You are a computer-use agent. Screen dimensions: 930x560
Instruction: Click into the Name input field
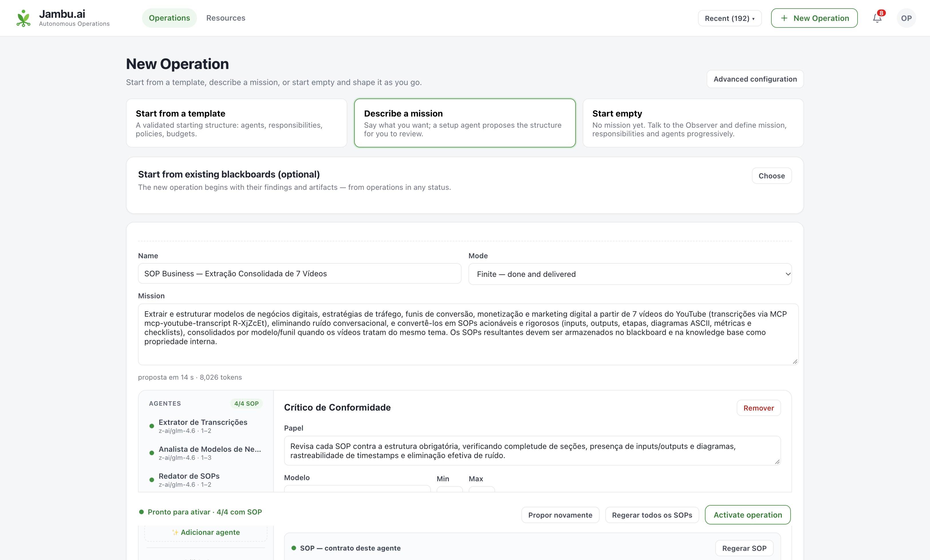point(300,274)
